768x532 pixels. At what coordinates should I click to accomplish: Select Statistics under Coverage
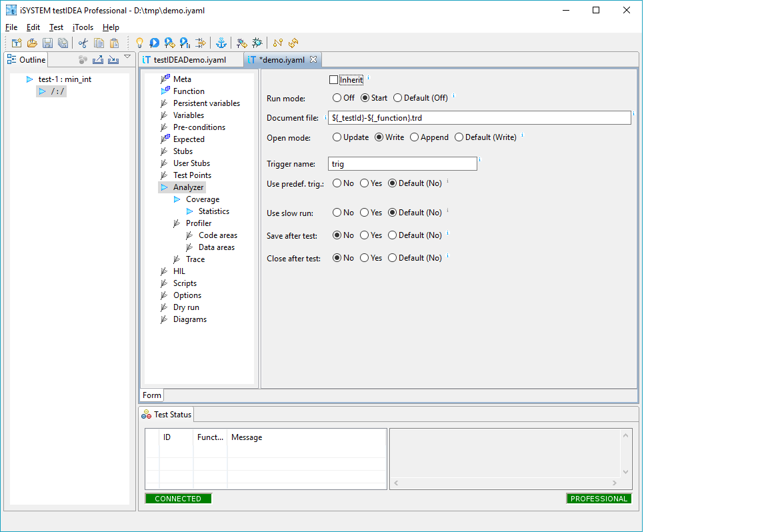[213, 211]
